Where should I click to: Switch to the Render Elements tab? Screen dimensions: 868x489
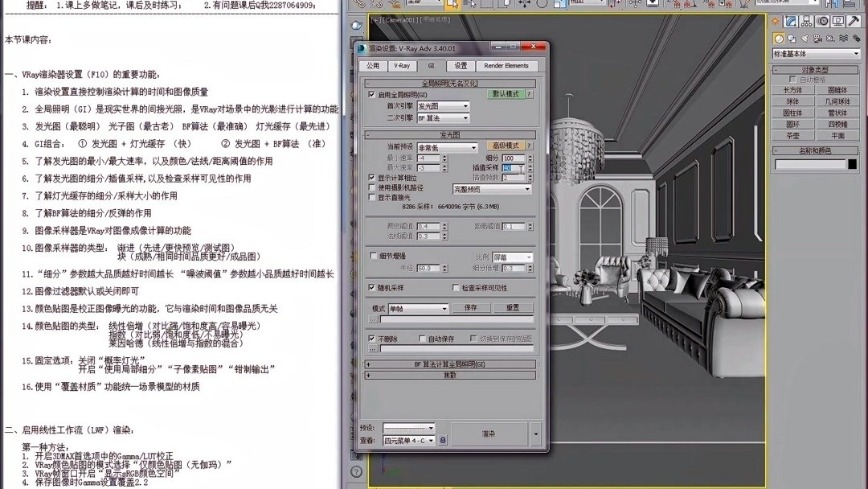[x=506, y=66]
